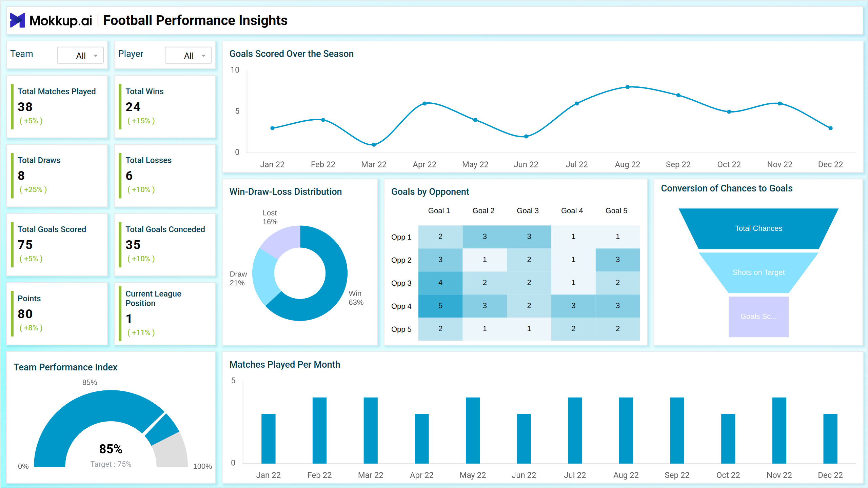This screenshot has width=868, height=488.
Task: Click the Target : 75% label
Action: [x=111, y=464]
